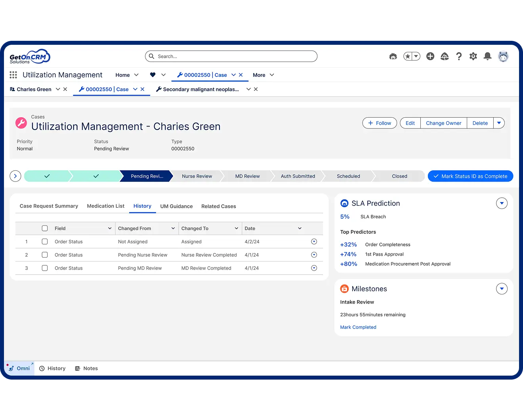Switch to the Medication List tab
Image resolution: width=523 pixels, height=420 pixels.
tap(105, 206)
